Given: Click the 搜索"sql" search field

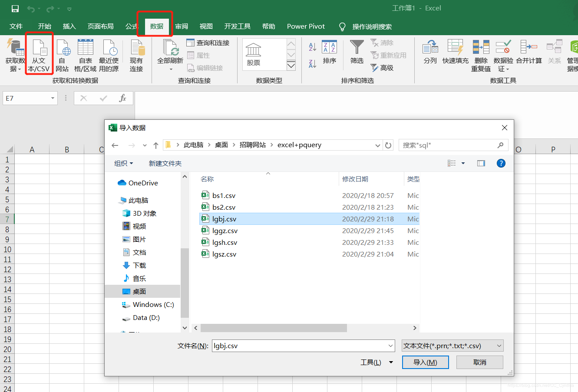Looking at the screenshot, I should 453,145.
